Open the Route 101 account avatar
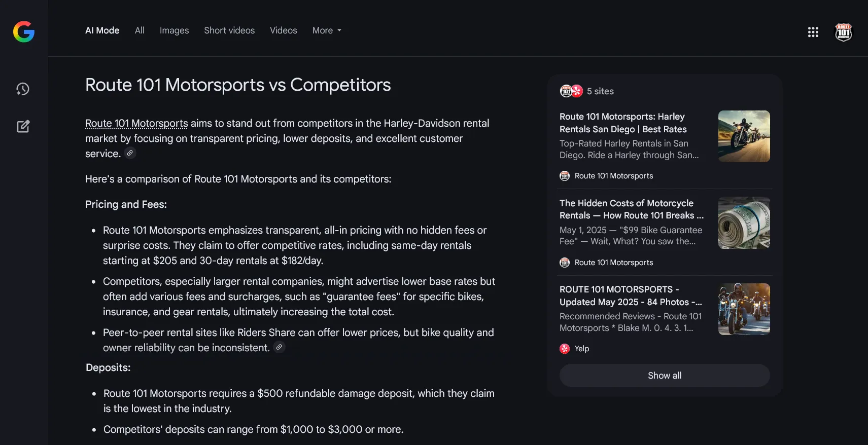The width and height of the screenshot is (868, 445). pyautogui.click(x=843, y=32)
